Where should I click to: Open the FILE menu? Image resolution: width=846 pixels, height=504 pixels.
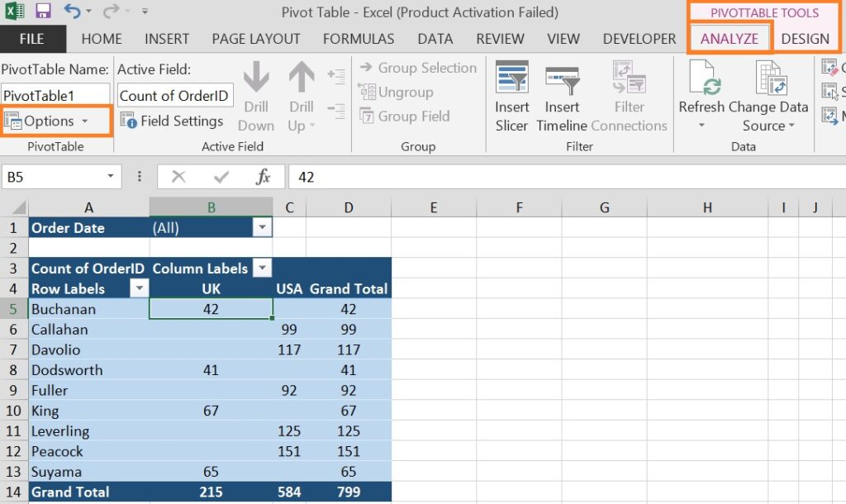tap(32, 38)
